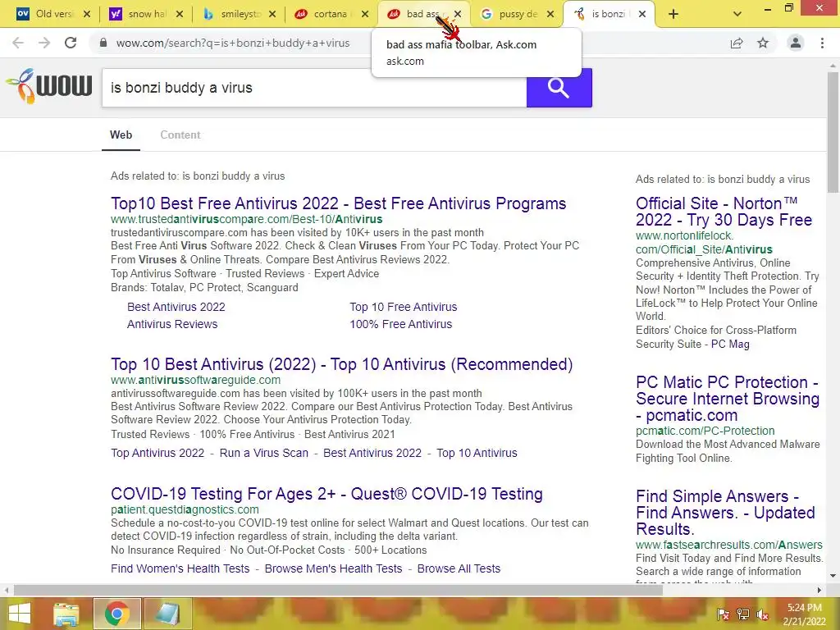Click horizontal scrollbar right arrow

click(819, 591)
